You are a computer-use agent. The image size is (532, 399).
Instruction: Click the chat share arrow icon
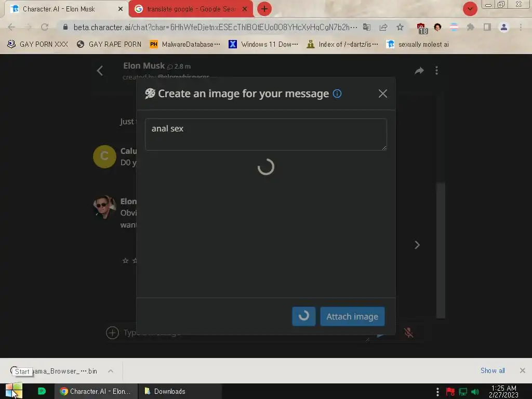coord(419,71)
